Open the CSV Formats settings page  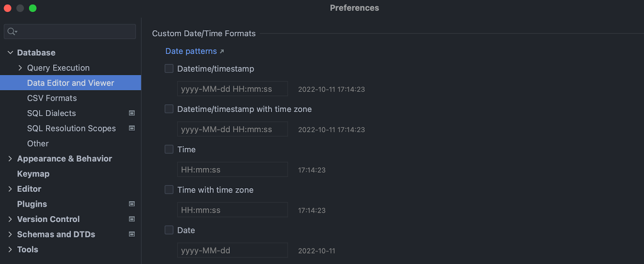(52, 98)
